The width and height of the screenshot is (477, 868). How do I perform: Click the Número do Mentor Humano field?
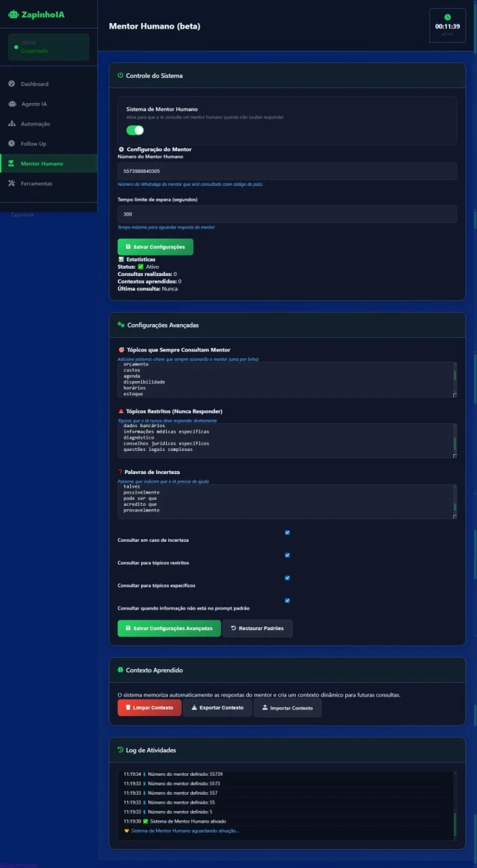[287, 171]
